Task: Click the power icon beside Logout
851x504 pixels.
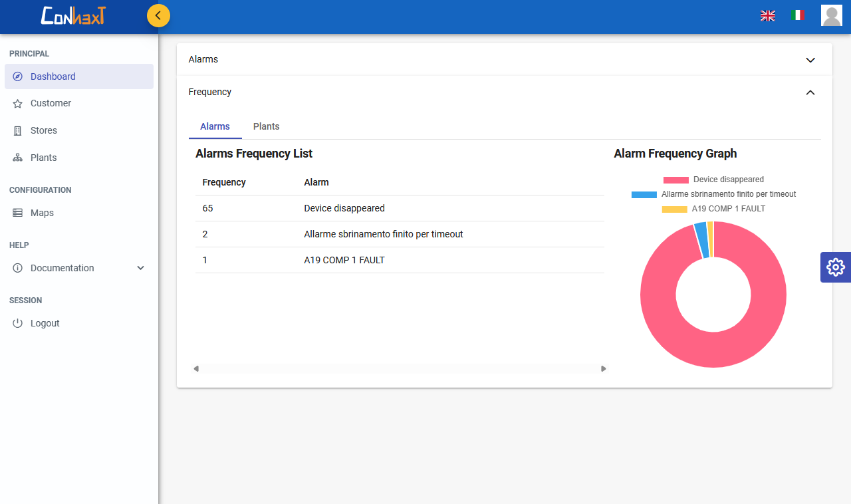Action: coord(18,323)
